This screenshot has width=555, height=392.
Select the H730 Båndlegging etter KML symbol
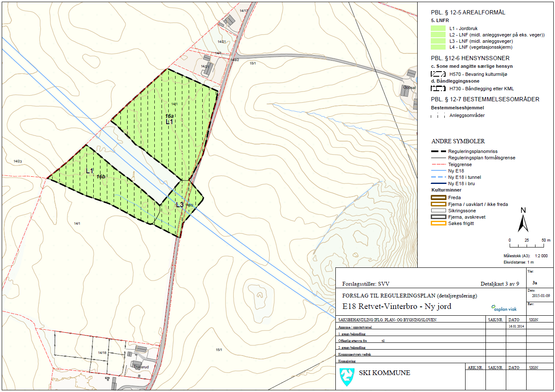point(438,89)
